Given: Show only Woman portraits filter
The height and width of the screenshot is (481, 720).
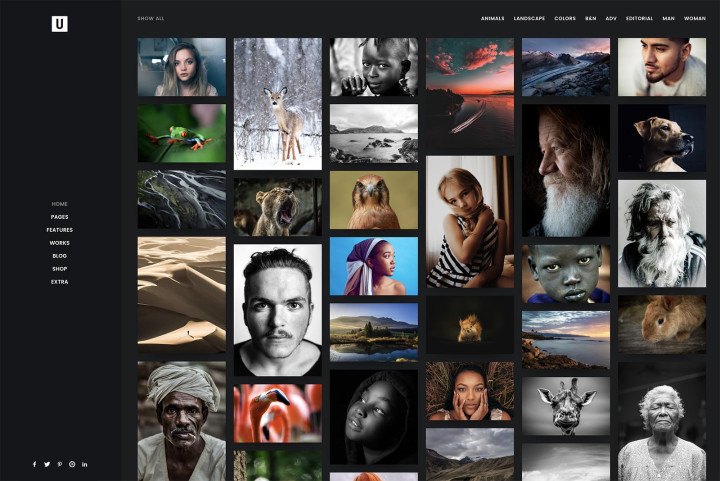Looking at the screenshot, I should coord(694,18).
